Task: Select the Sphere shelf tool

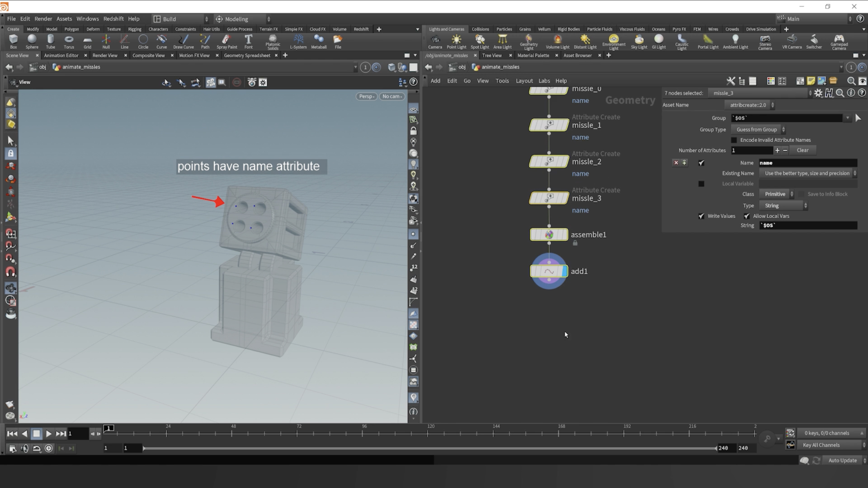Action: 32,42
